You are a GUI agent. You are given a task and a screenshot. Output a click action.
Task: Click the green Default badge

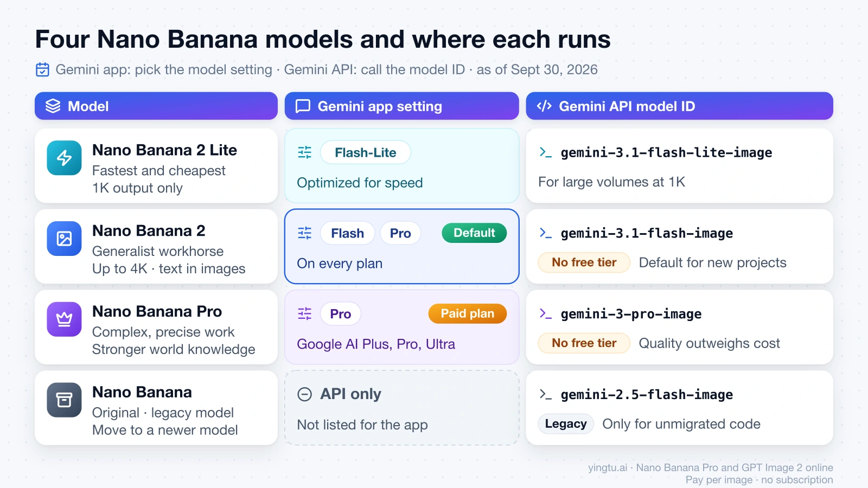[x=474, y=233]
